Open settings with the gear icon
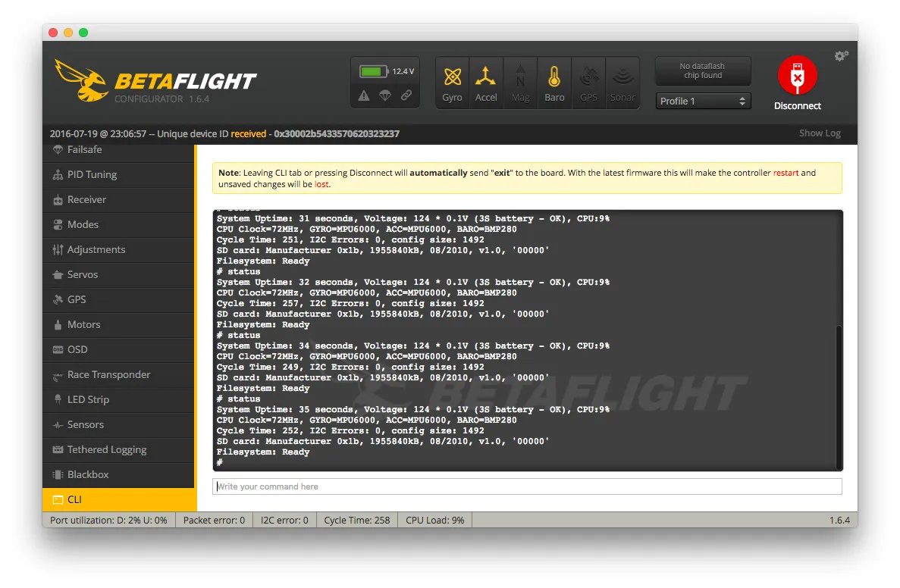Screen dimensions: 900x588 (841, 56)
